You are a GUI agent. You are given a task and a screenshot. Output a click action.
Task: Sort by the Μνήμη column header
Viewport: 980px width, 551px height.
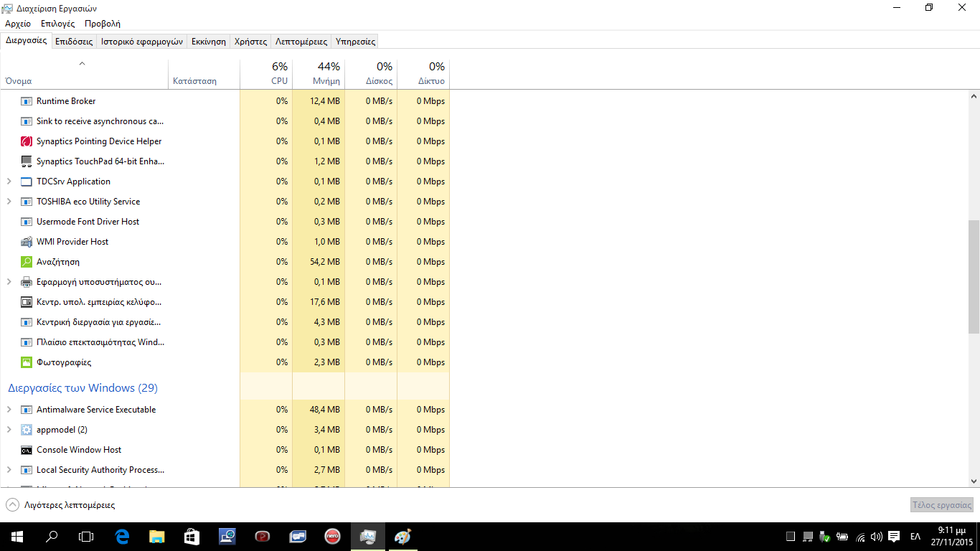point(319,73)
